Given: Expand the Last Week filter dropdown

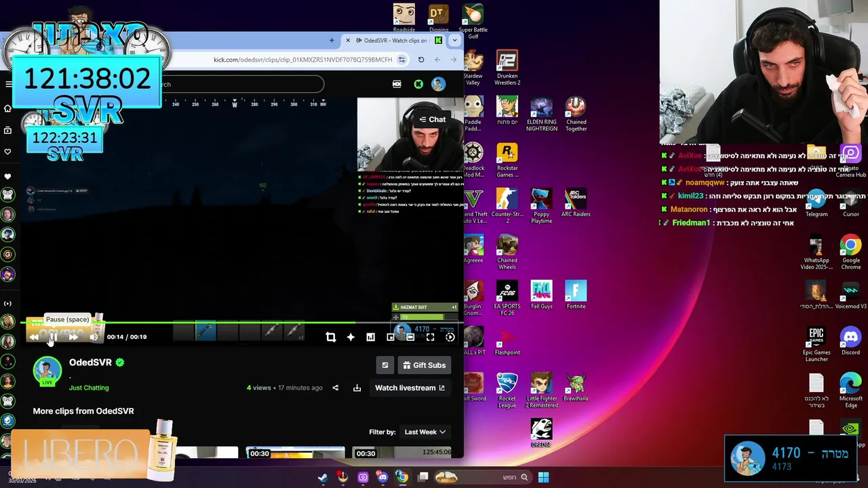Looking at the screenshot, I should coord(425,432).
